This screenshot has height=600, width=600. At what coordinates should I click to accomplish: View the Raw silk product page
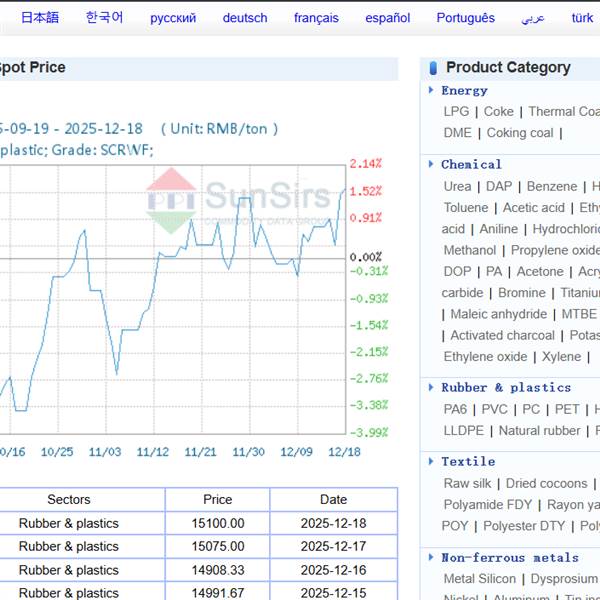click(x=467, y=484)
